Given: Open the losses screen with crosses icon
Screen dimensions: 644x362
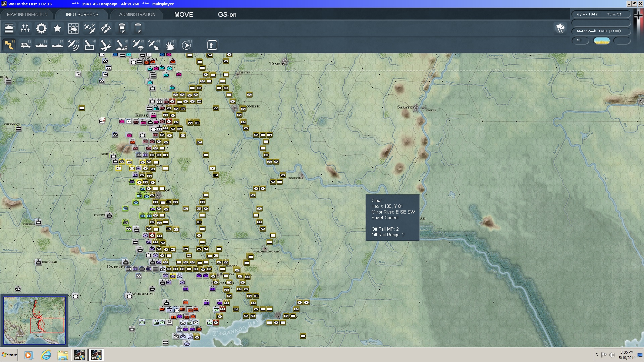Looking at the screenshot, I should pyautogui.click(x=25, y=28).
